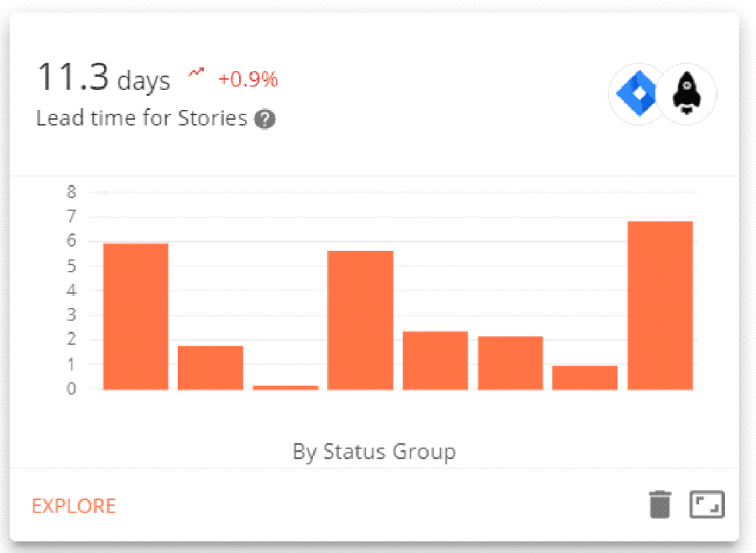756x553 pixels.
Task: Click the Jira data source badge circle
Action: (636, 94)
